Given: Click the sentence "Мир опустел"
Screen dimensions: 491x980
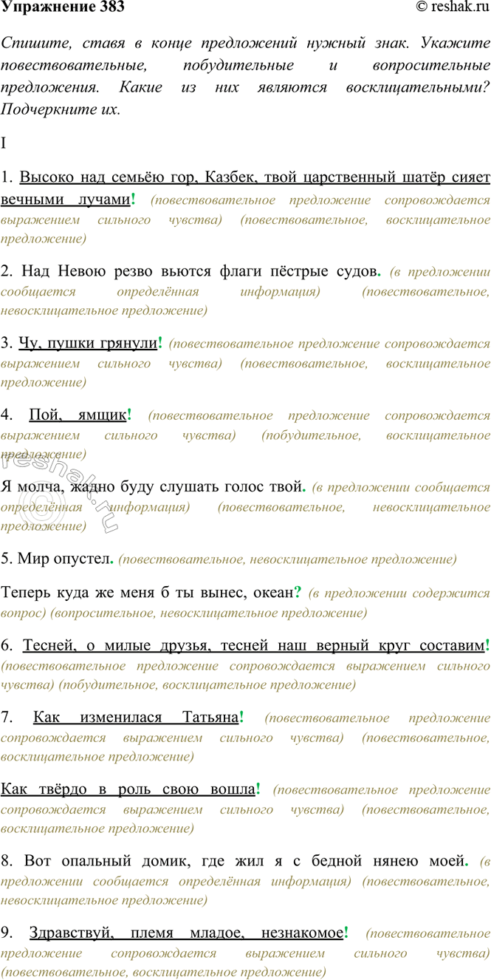Looking at the screenshot, I should click(x=63, y=559).
